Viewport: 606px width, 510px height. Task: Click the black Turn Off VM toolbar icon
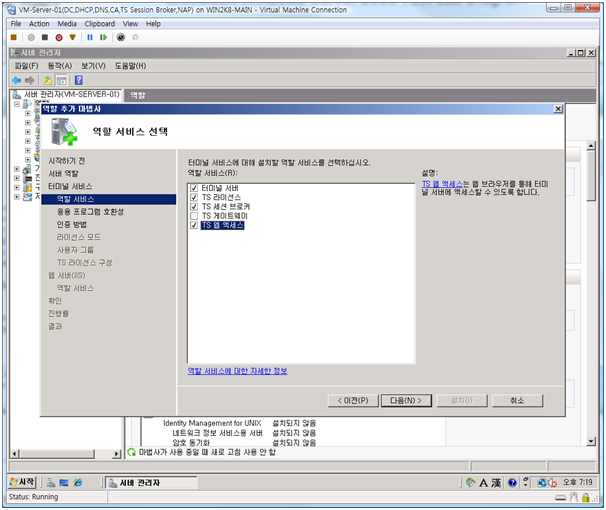click(45, 37)
